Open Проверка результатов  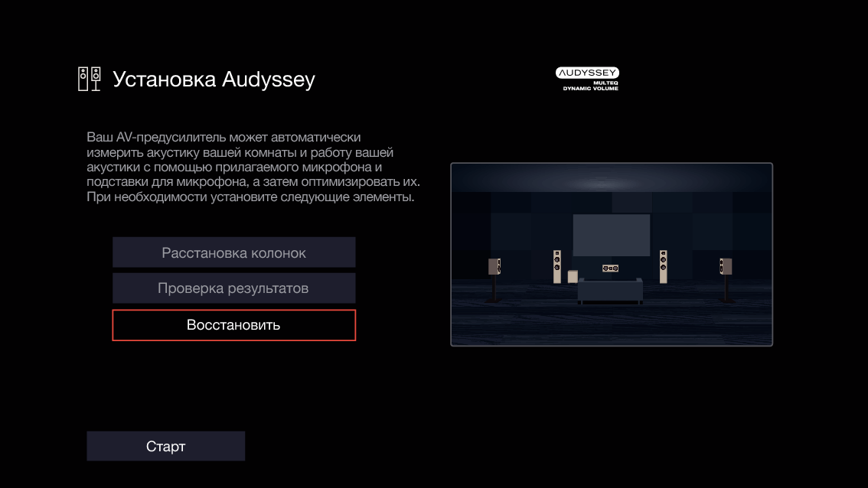[x=233, y=288]
